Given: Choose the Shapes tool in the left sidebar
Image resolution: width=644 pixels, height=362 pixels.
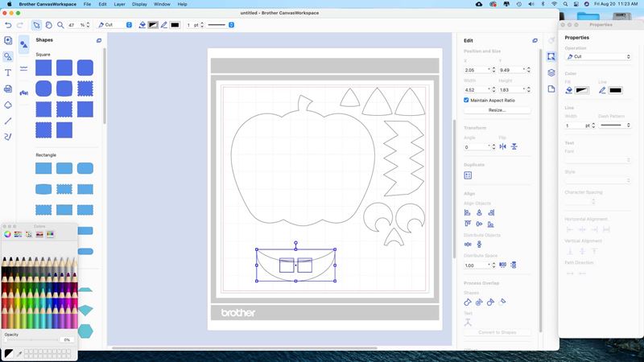Looking at the screenshot, I should click(8, 56).
